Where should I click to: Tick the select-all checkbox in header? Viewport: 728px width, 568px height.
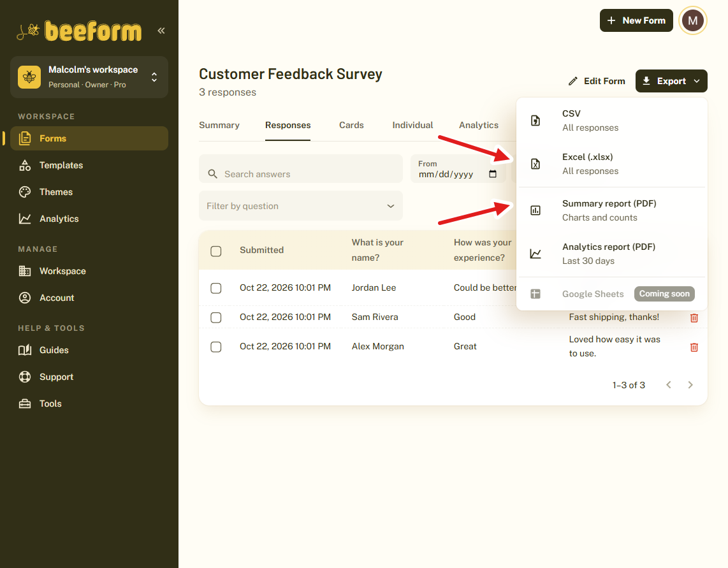tap(216, 251)
